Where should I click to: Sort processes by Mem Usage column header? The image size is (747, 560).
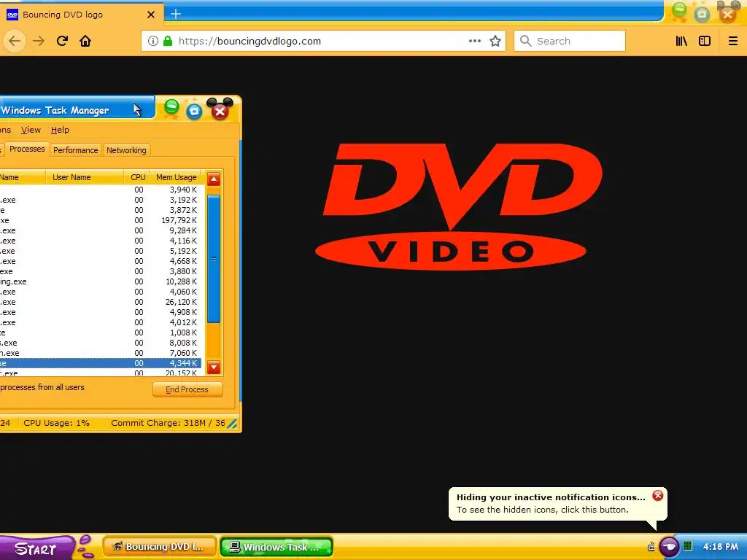(x=176, y=177)
